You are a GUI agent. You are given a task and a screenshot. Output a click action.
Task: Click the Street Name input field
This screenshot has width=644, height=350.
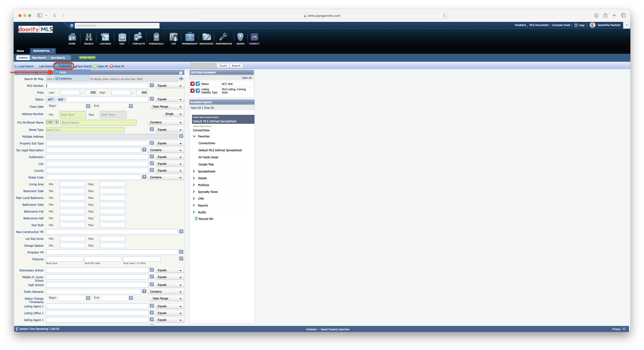pyautogui.click(x=98, y=122)
